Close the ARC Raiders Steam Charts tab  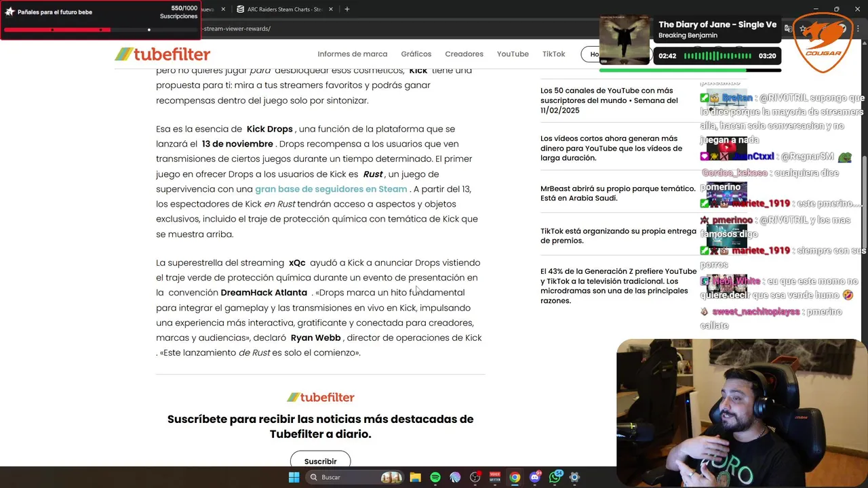(x=330, y=9)
